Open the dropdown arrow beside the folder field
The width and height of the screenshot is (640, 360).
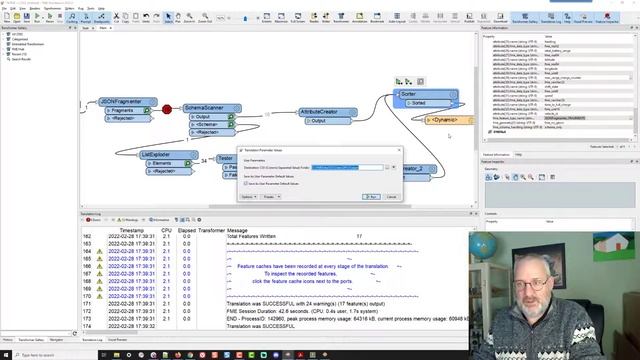click(x=394, y=167)
